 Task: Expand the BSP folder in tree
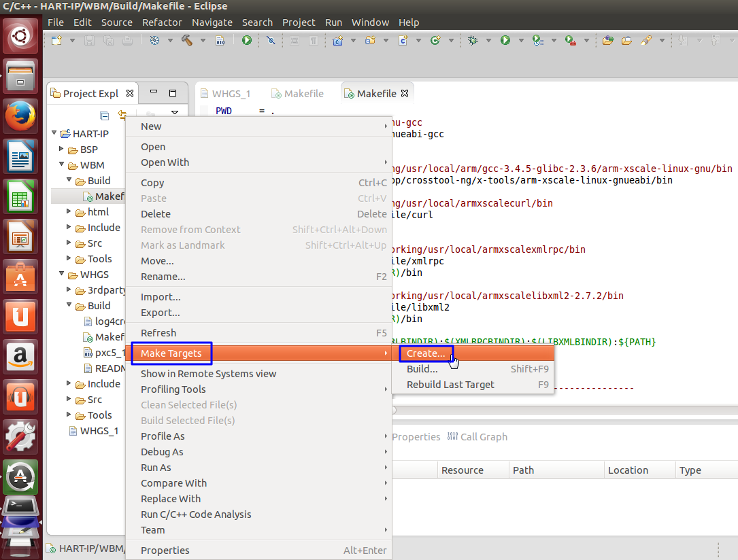point(62,150)
